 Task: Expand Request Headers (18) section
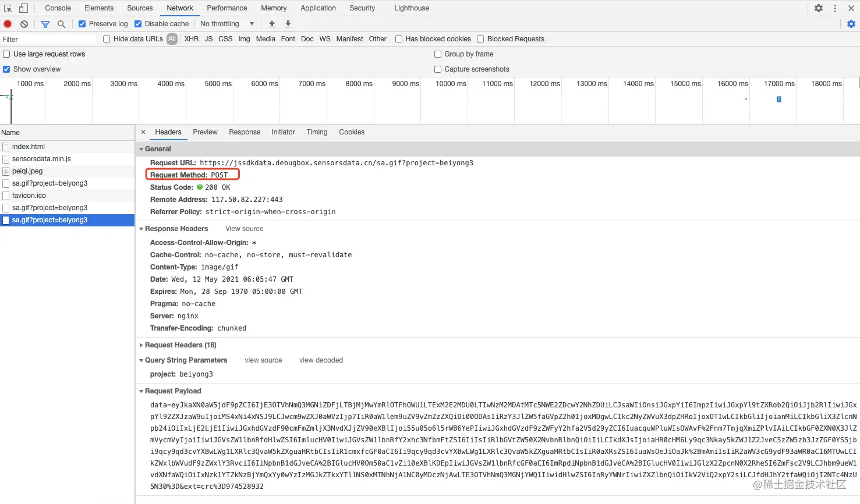[141, 345]
